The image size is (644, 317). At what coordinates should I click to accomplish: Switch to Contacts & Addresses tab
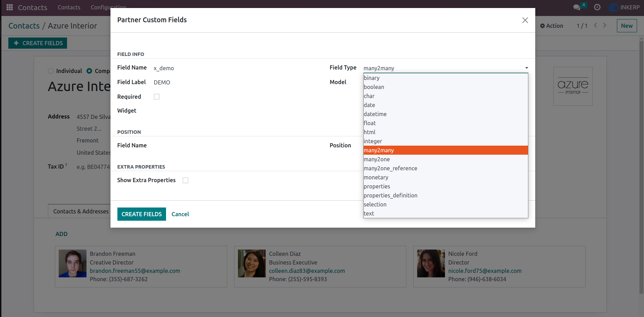point(81,211)
